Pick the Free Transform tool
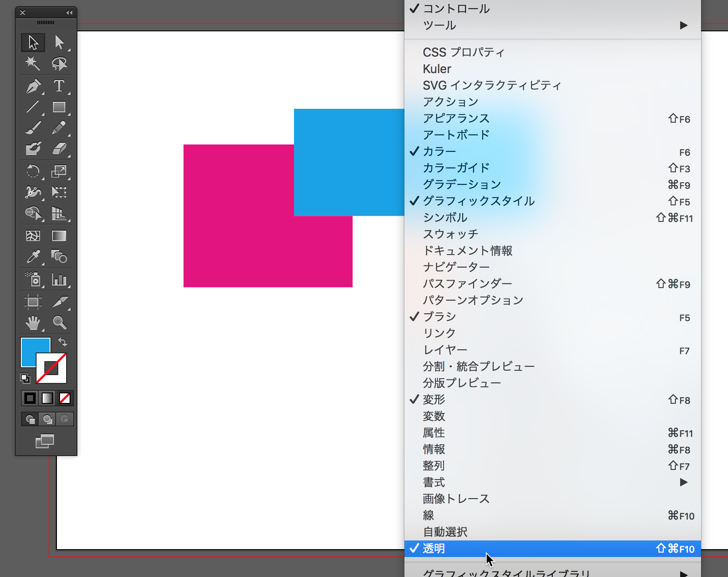Image resolution: width=728 pixels, height=577 pixels. click(59, 192)
